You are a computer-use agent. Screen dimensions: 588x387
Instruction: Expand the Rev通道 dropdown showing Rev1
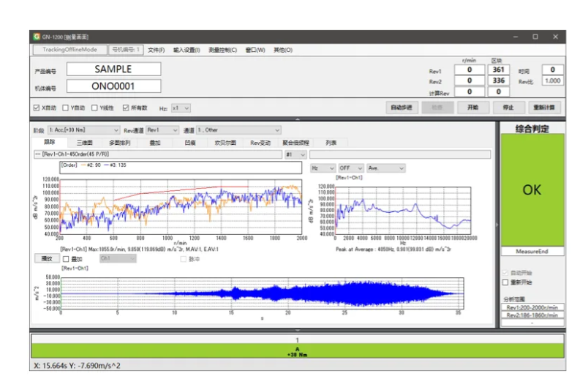162,129
